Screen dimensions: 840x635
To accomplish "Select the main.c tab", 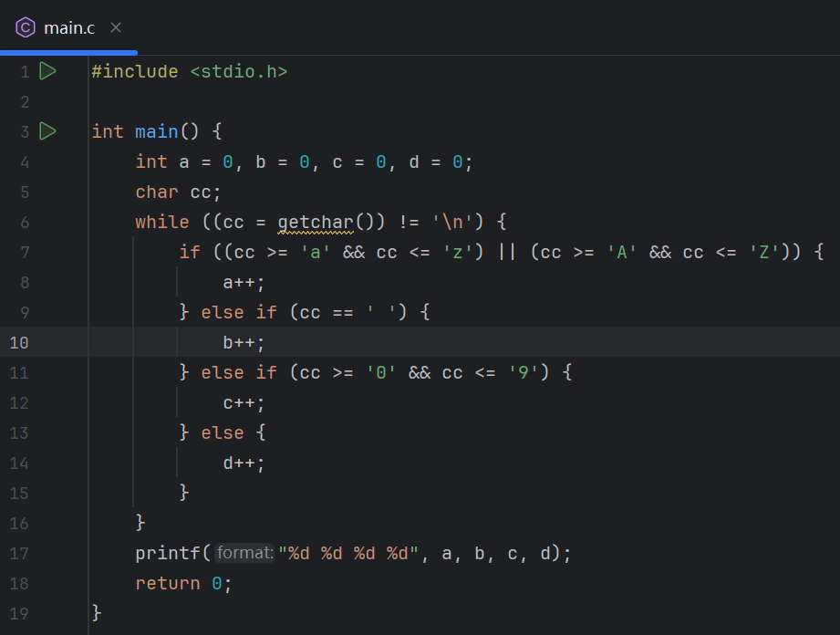I will pyautogui.click(x=69, y=27).
